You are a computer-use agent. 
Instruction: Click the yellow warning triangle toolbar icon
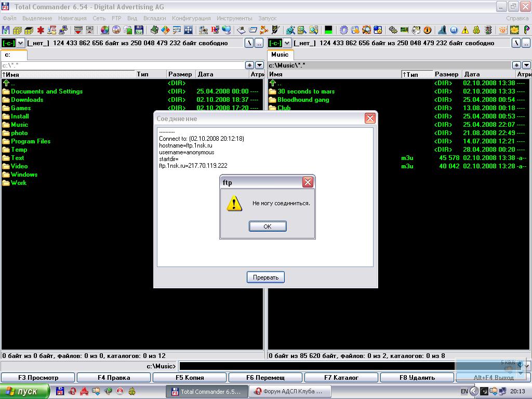point(465,30)
